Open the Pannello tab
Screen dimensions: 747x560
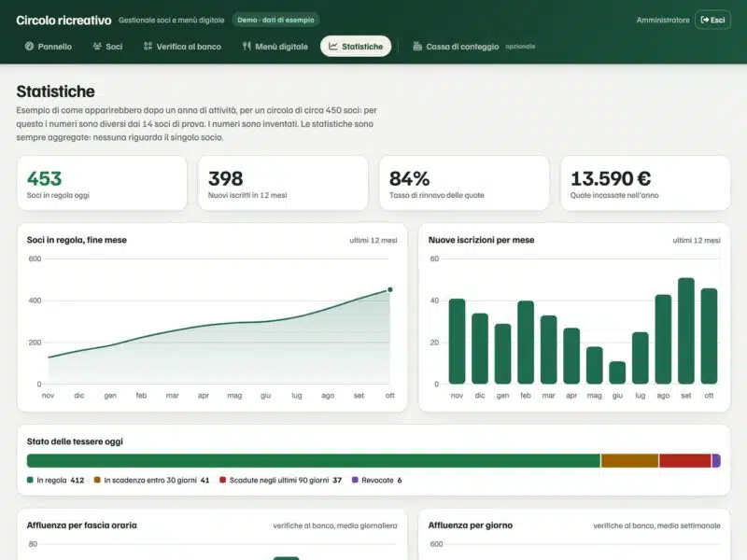49,46
